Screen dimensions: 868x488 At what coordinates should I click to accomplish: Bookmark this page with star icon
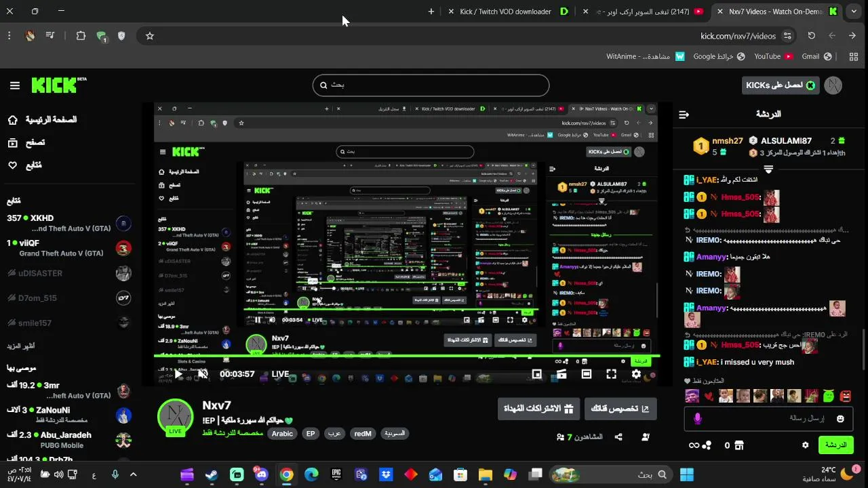coord(150,36)
